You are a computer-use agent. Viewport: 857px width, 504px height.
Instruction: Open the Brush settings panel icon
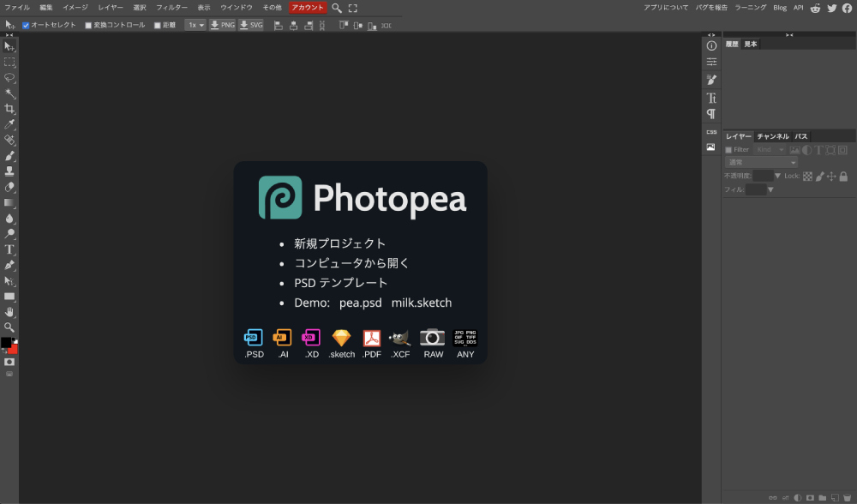click(711, 80)
